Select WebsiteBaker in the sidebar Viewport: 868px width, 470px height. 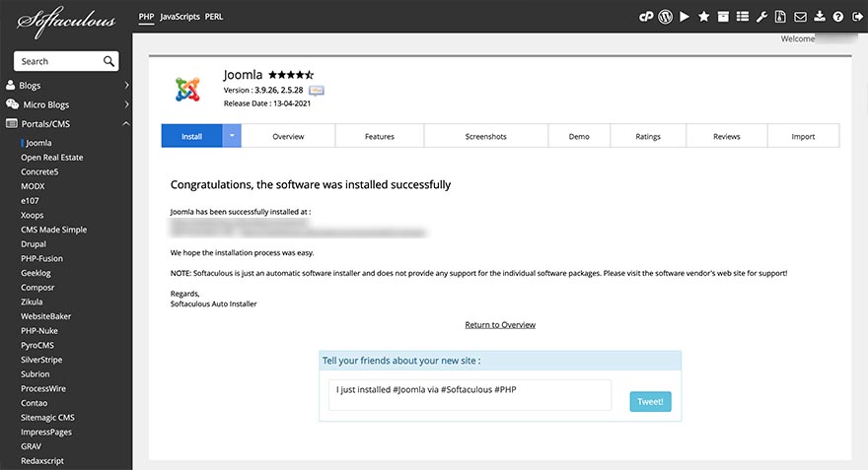46,315
